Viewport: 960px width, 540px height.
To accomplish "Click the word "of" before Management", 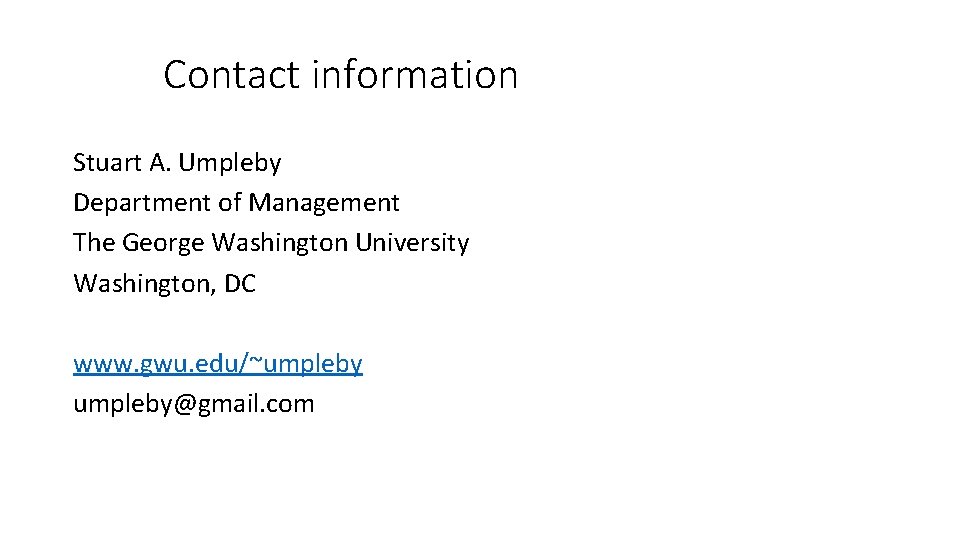I will pos(230,203).
